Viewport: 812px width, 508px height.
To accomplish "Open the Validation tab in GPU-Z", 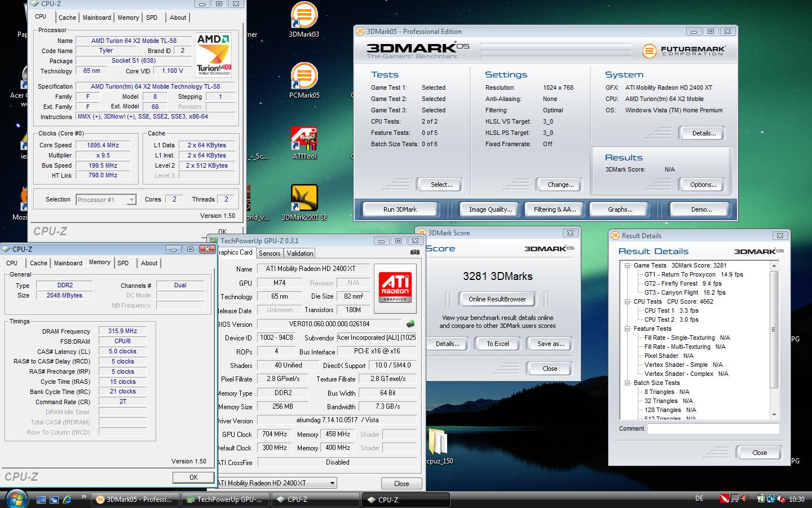I will coord(299,253).
